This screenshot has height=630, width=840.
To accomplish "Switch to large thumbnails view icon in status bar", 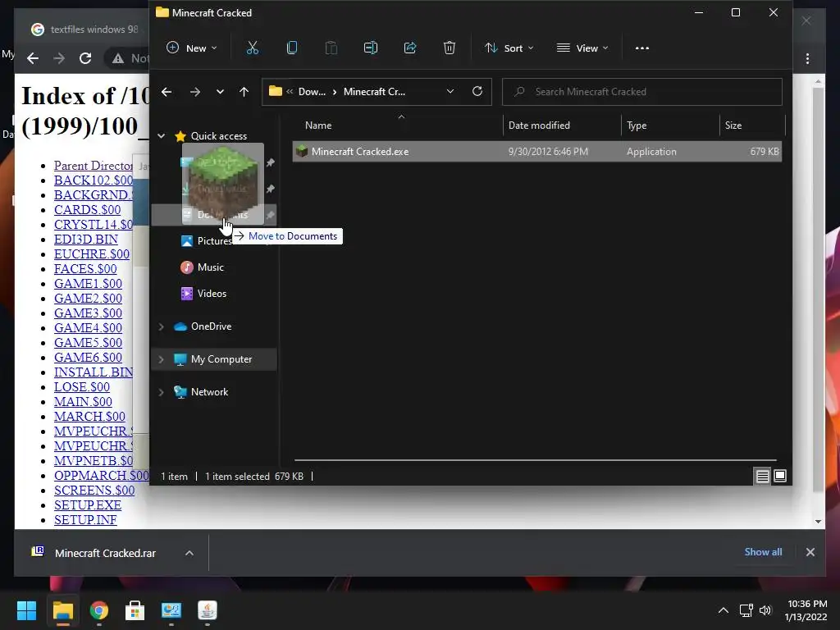I will point(780,476).
